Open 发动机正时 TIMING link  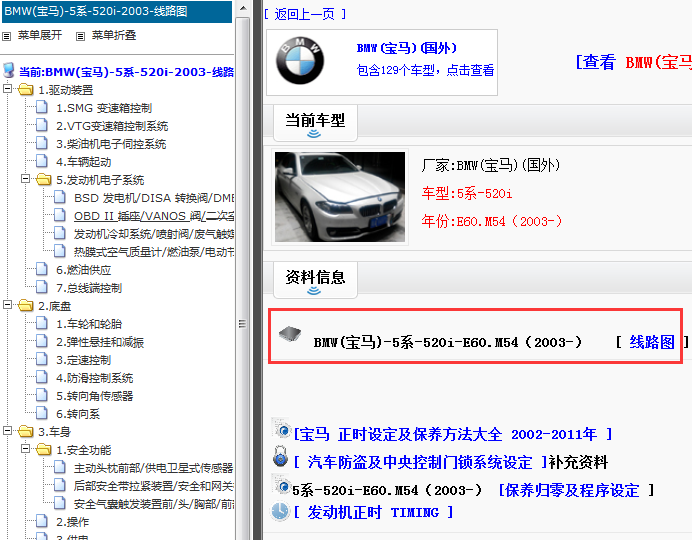373,512
